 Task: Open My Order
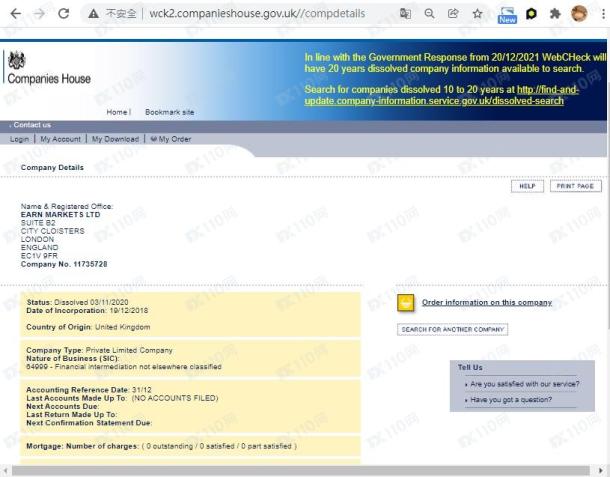(x=171, y=139)
